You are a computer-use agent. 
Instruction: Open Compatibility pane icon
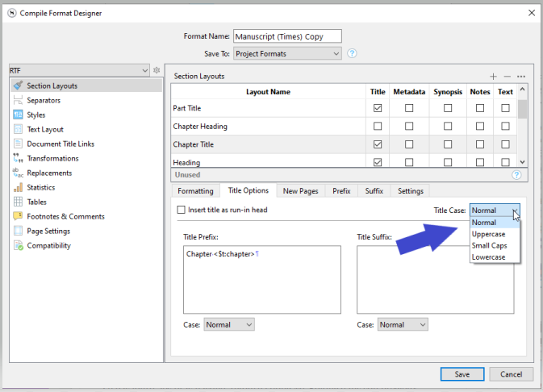pos(18,245)
